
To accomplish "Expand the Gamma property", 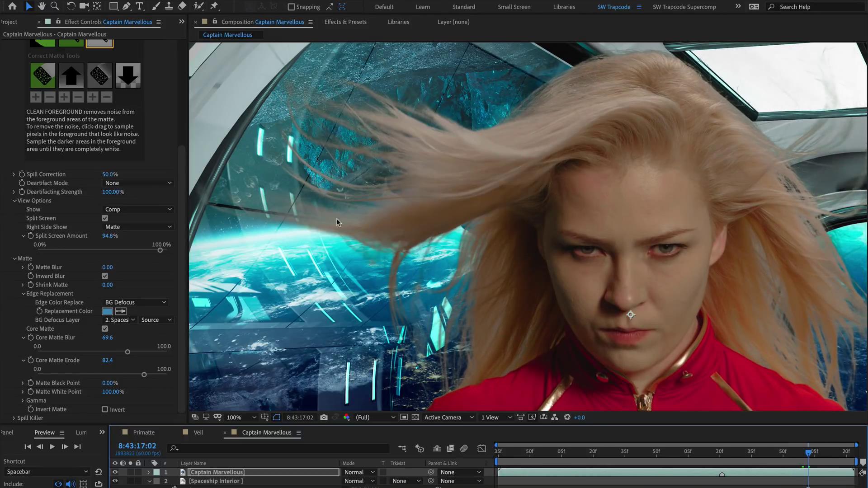I will 23,401.
